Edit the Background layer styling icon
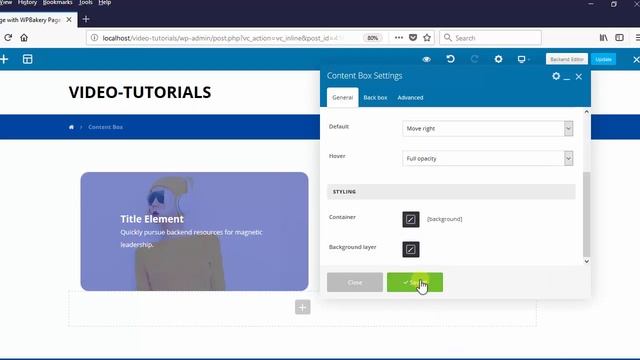This screenshot has width=640, height=360. click(x=411, y=249)
